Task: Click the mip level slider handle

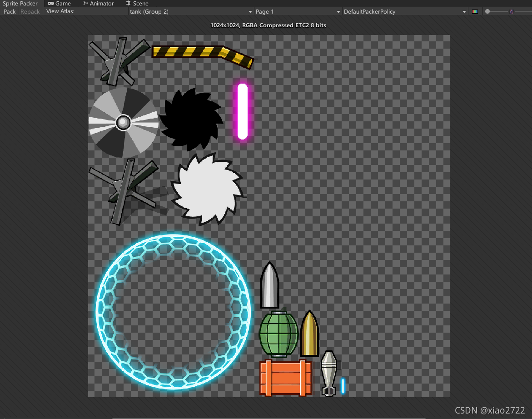Action: click(487, 11)
